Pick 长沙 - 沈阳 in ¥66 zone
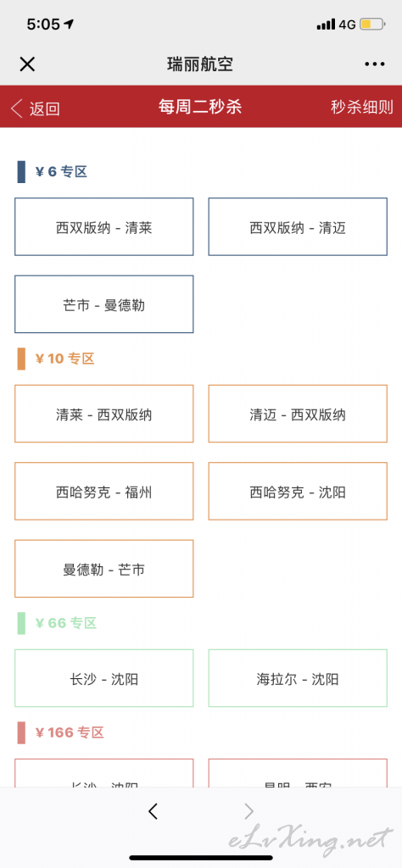This screenshot has width=402, height=868. (x=104, y=679)
